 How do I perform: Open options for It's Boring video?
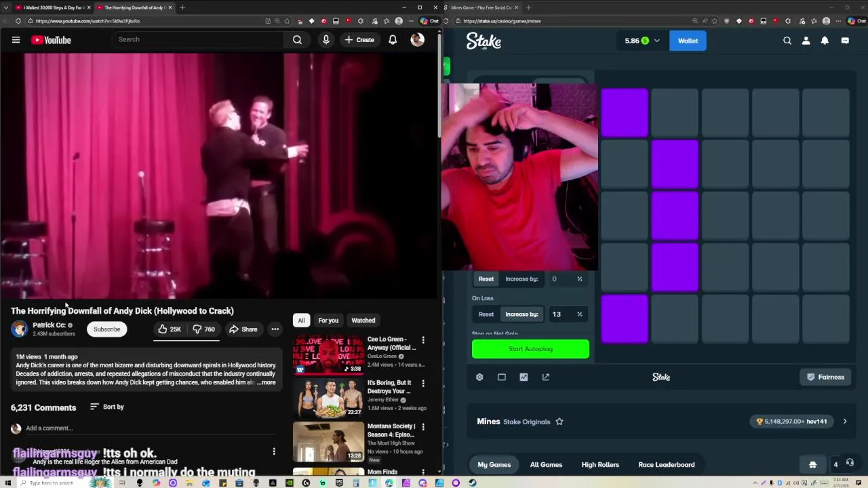[x=423, y=383]
